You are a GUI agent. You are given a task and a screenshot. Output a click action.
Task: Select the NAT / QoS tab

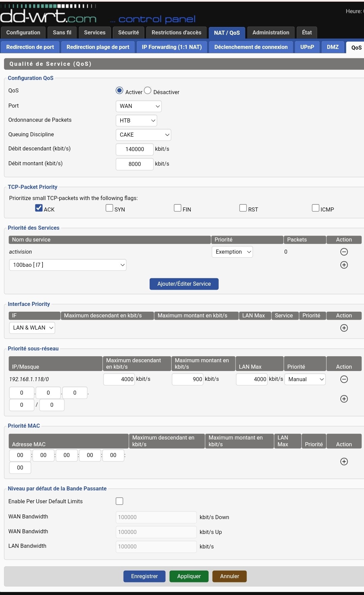227,33
